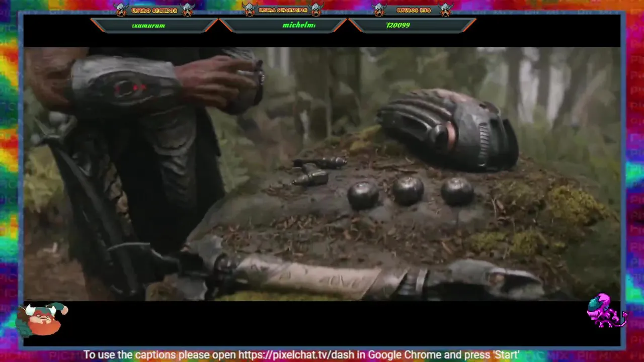This screenshot has width=644, height=362.
Task: Click the pink pixel alien creature icon
Action: pyautogui.click(x=606, y=311)
